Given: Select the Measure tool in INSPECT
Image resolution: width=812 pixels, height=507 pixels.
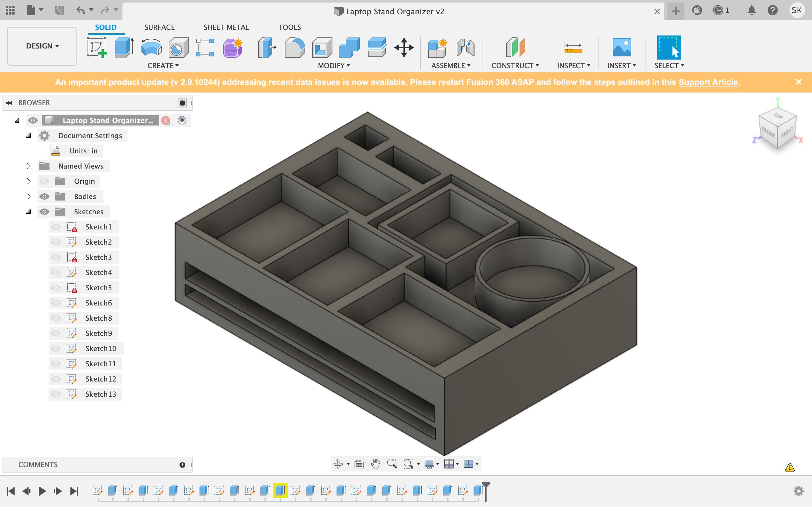Looking at the screenshot, I should pos(573,48).
